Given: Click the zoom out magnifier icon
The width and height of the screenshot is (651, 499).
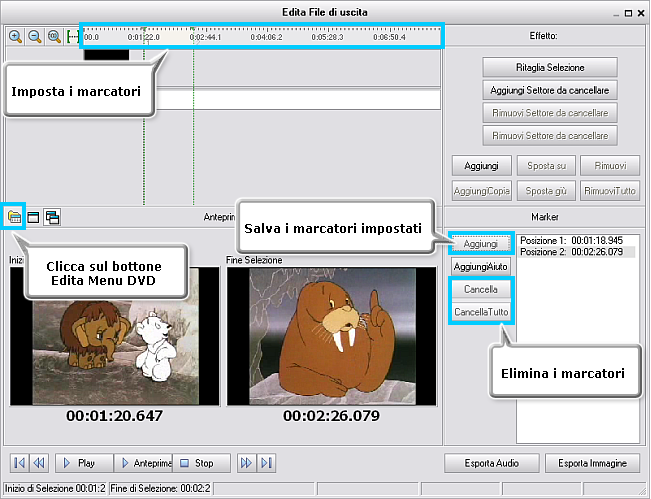Looking at the screenshot, I should [35, 37].
